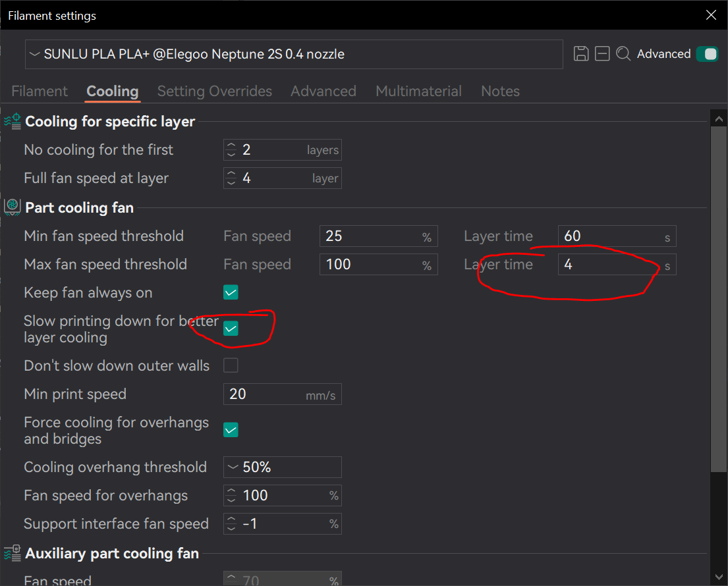Click the No cooling for the first label

point(98,150)
